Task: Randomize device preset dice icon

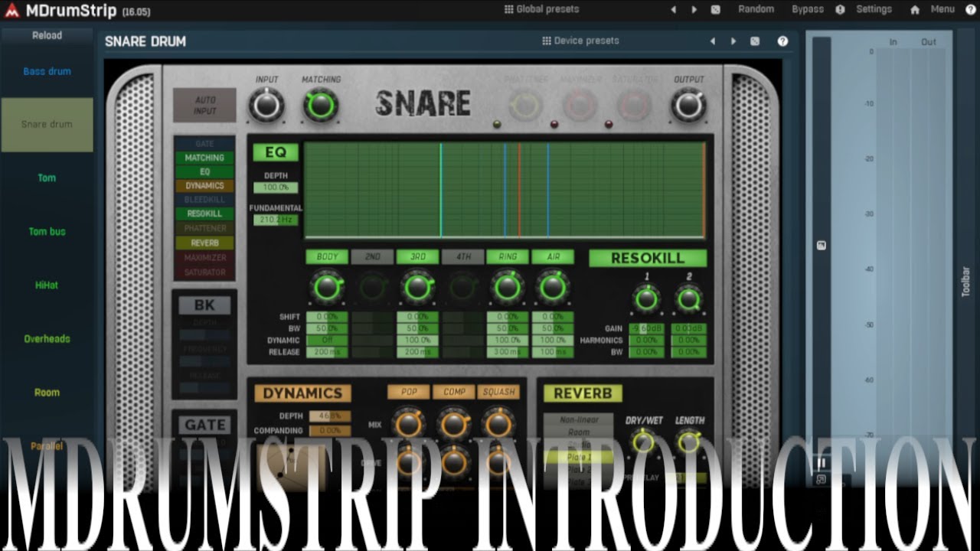Action: click(755, 41)
